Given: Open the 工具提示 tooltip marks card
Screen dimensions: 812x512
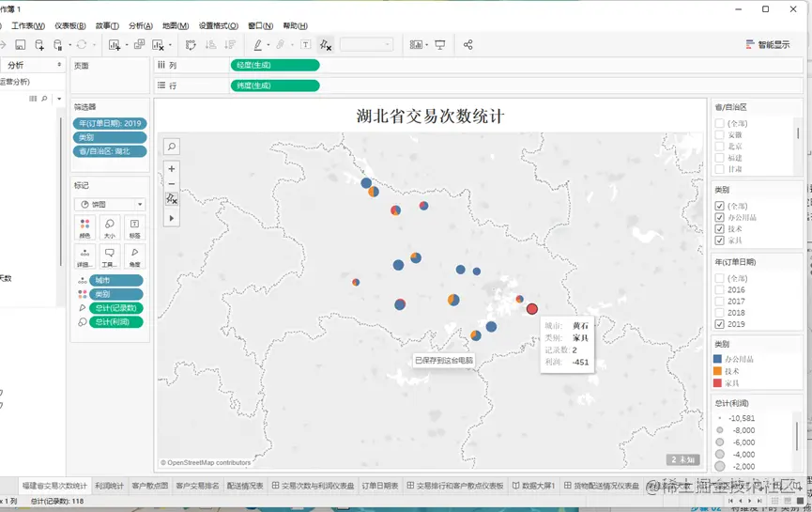Looking at the screenshot, I should 110,256.
